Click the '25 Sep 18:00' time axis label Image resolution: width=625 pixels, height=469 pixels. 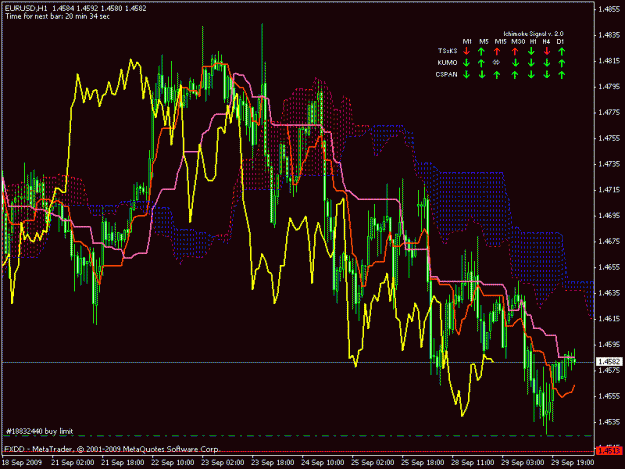click(423, 462)
